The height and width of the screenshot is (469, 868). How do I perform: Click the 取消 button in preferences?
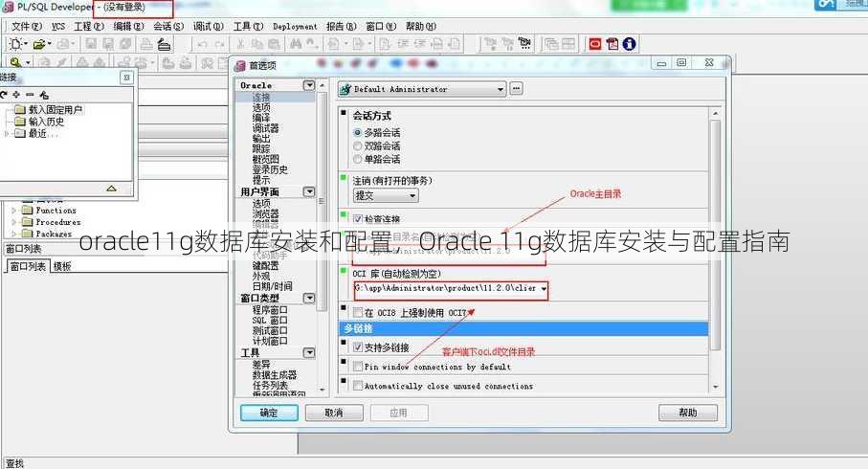334,413
